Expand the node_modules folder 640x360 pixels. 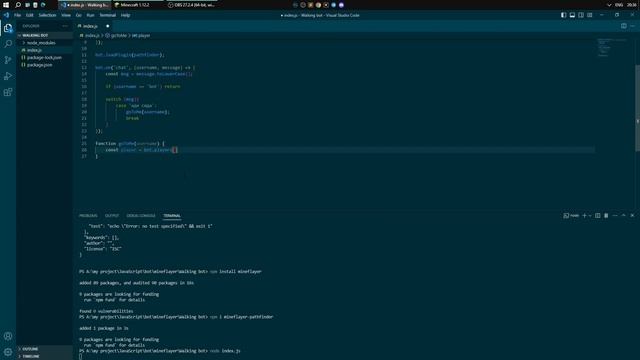click(x=44, y=43)
